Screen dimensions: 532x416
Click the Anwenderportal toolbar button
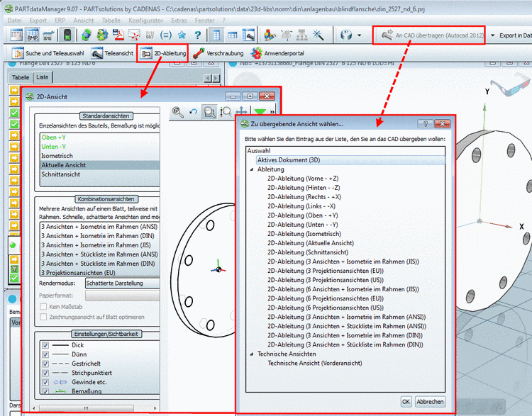pos(277,53)
